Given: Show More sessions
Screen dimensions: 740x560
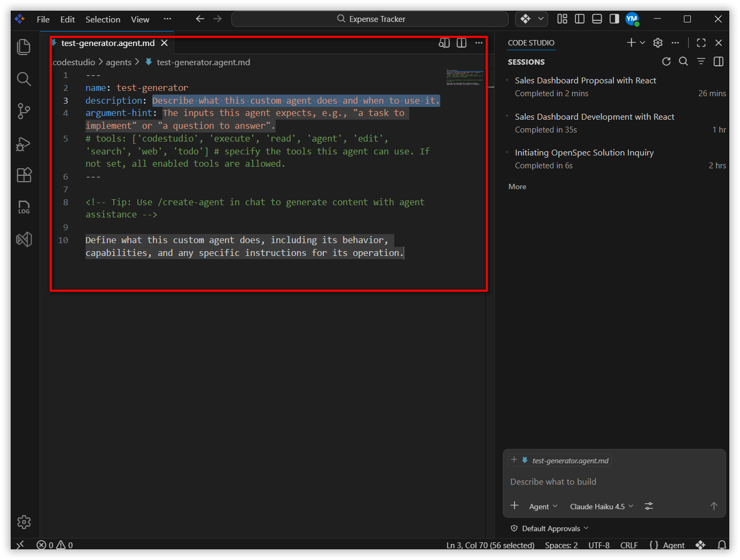Looking at the screenshot, I should tap(517, 186).
